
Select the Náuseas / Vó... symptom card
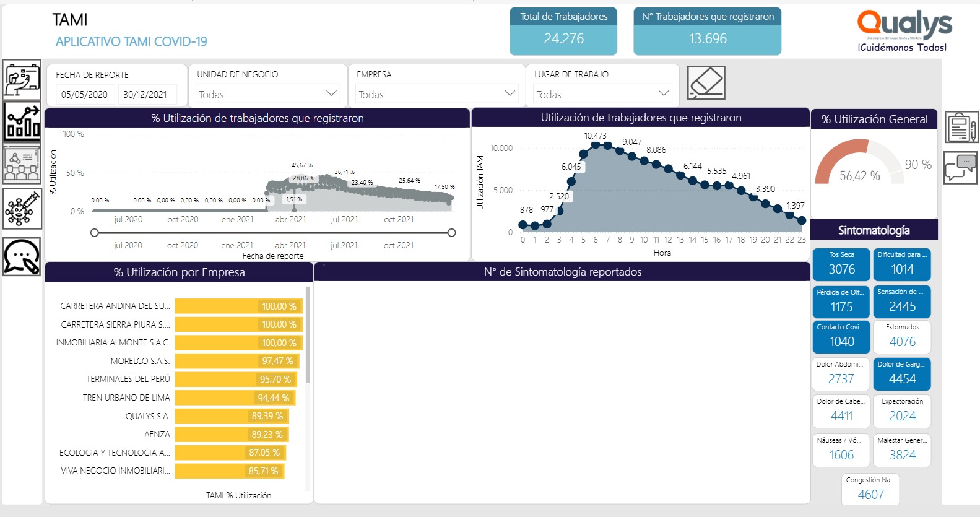click(841, 450)
